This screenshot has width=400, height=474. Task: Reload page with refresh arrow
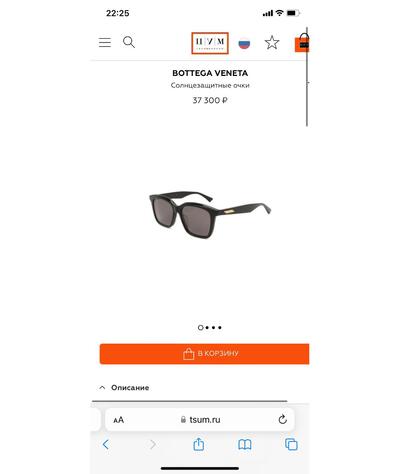pos(283,419)
